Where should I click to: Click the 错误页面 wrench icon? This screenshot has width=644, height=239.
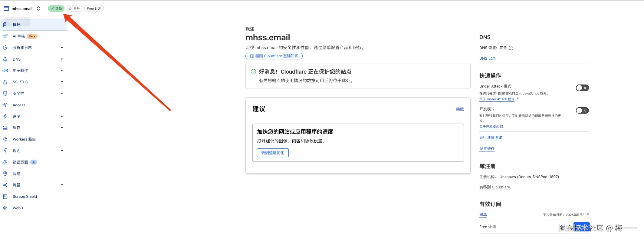[x=5, y=162]
